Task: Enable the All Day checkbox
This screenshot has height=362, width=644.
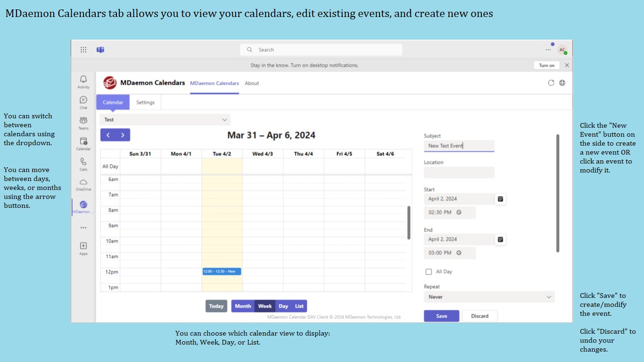Action: point(429,272)
